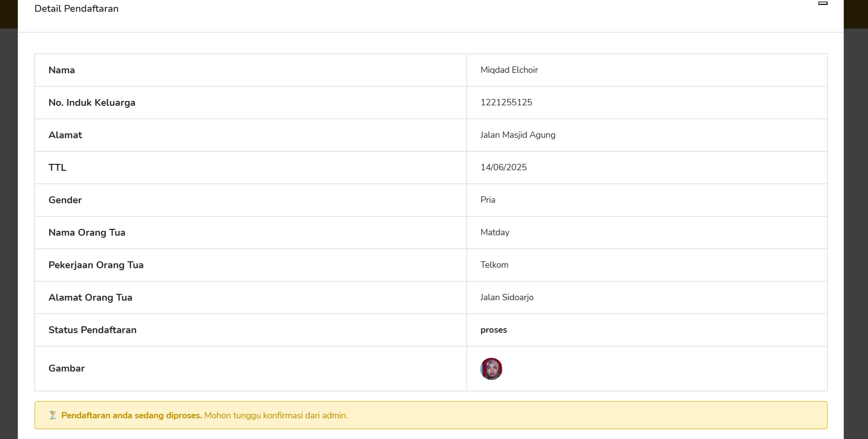Click the Mohon tunggu konfirmasi dari admin text
The height and width of the screenshot is (439, 868).
pos(276,415)
